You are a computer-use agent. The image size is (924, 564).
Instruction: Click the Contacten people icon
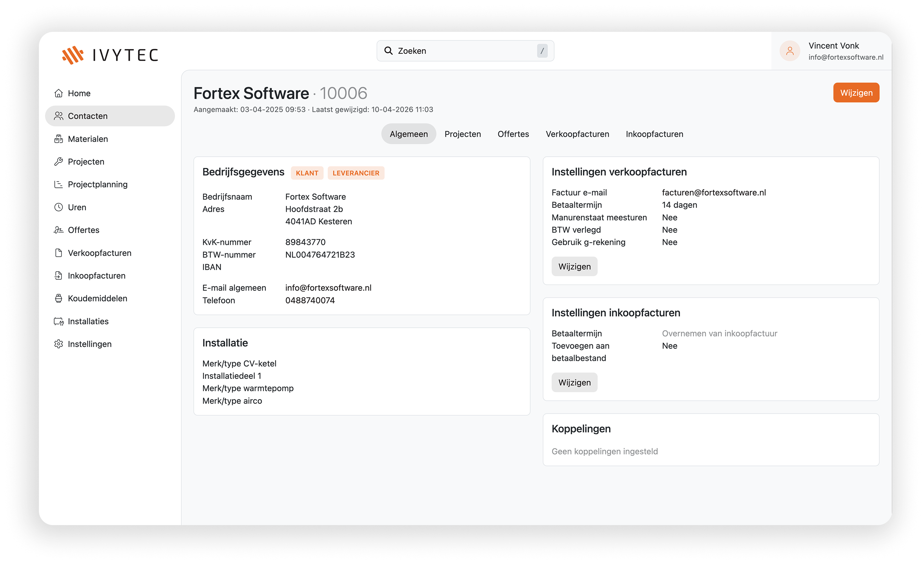58,116
